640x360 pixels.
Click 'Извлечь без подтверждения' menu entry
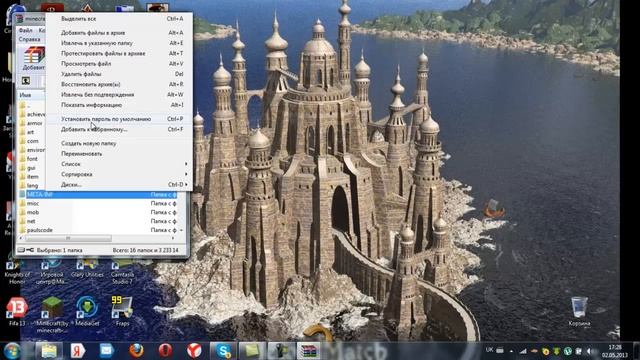[x=119, y=95]
